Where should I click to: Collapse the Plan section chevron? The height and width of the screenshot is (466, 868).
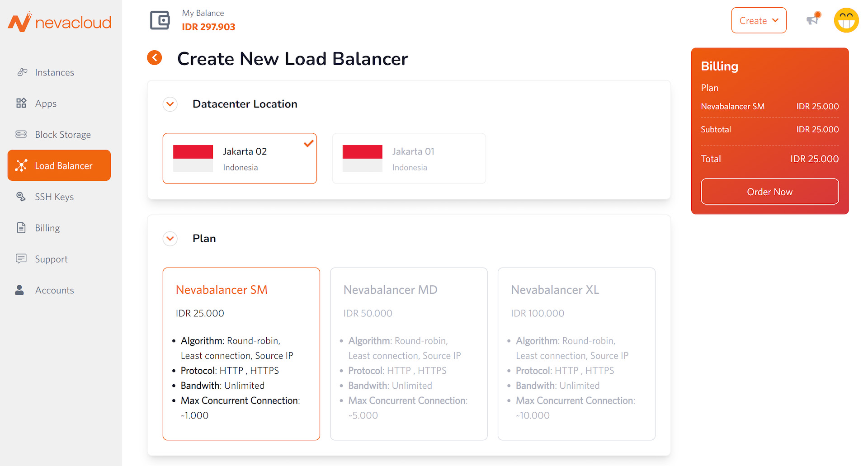click(x=170, y=238)
